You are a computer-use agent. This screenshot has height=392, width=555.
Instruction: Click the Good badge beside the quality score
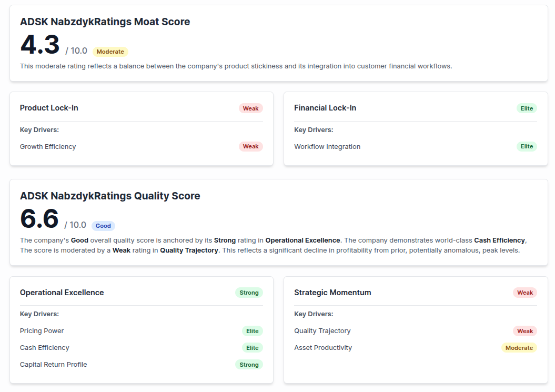[103, 226]
